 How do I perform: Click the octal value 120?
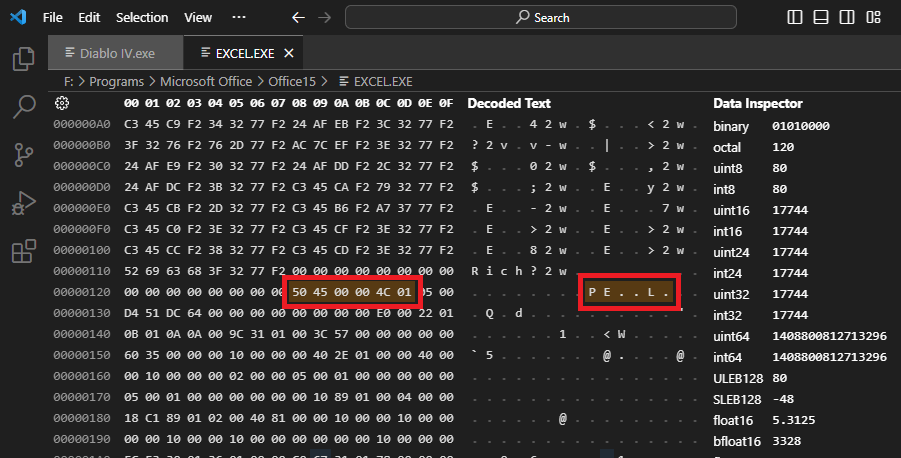[x=783, y=147]
